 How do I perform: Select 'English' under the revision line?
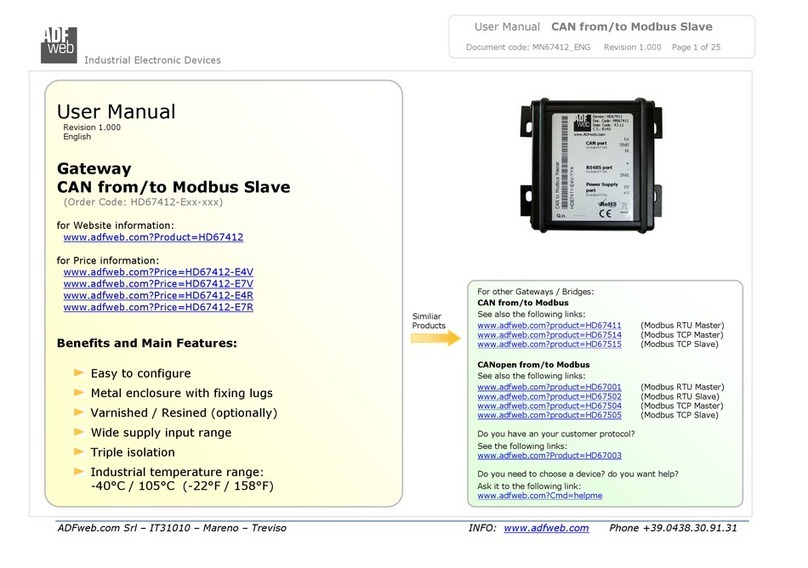coord(77,137)
